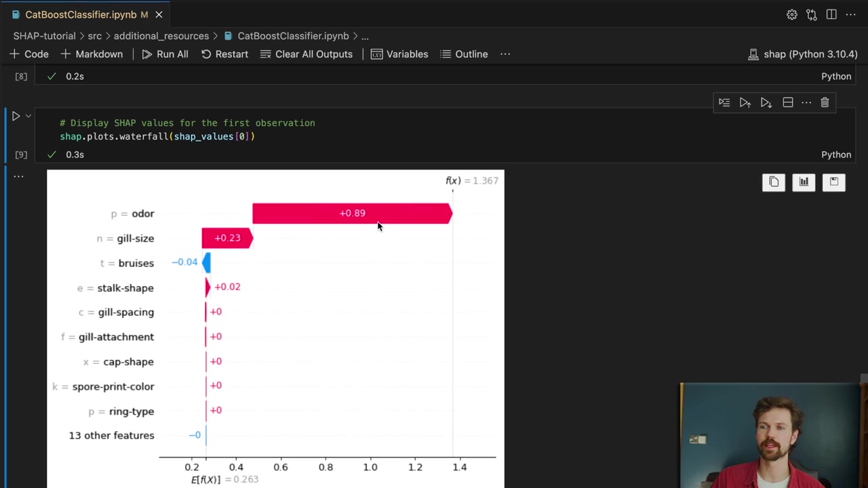Click cell 8's 0.2s execution time
This screenshot has height=488, width=868.
75,77
